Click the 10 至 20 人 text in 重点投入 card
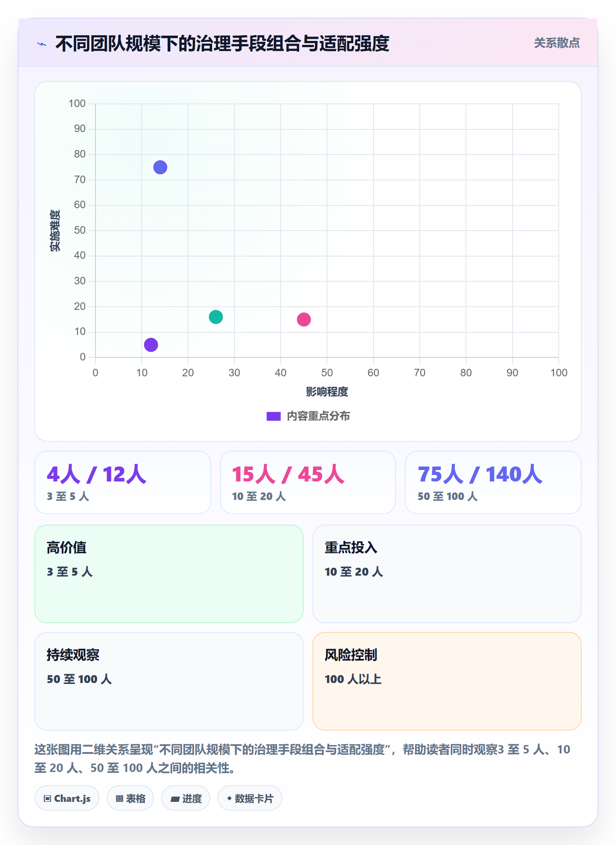 (354, 572)
